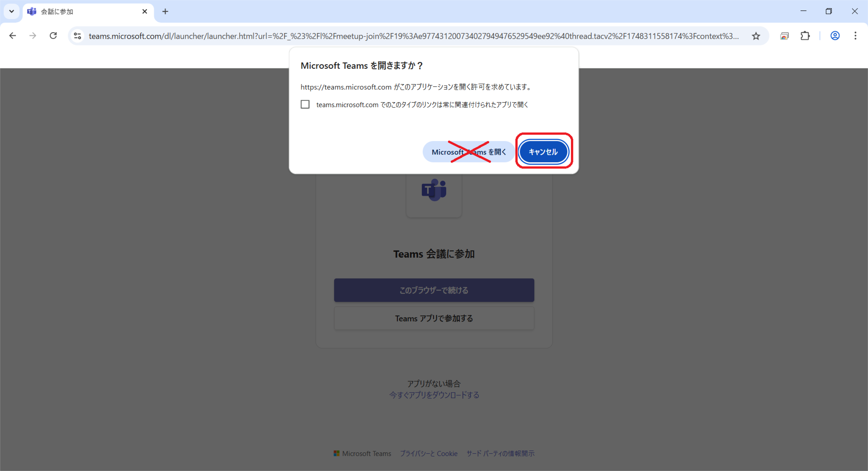Open the Chrome profile avatar
Image resolution: width=868 pixels, height=471 pixels.
pos(835,36)
